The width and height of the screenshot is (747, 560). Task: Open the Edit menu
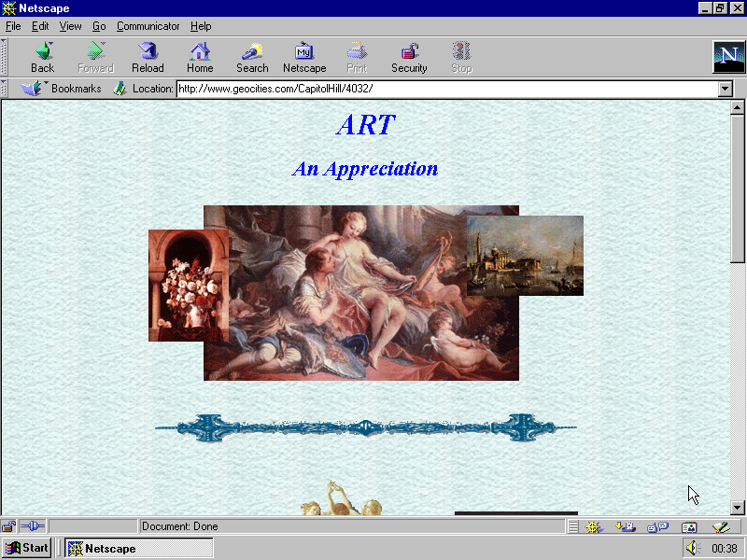point(40,26)
